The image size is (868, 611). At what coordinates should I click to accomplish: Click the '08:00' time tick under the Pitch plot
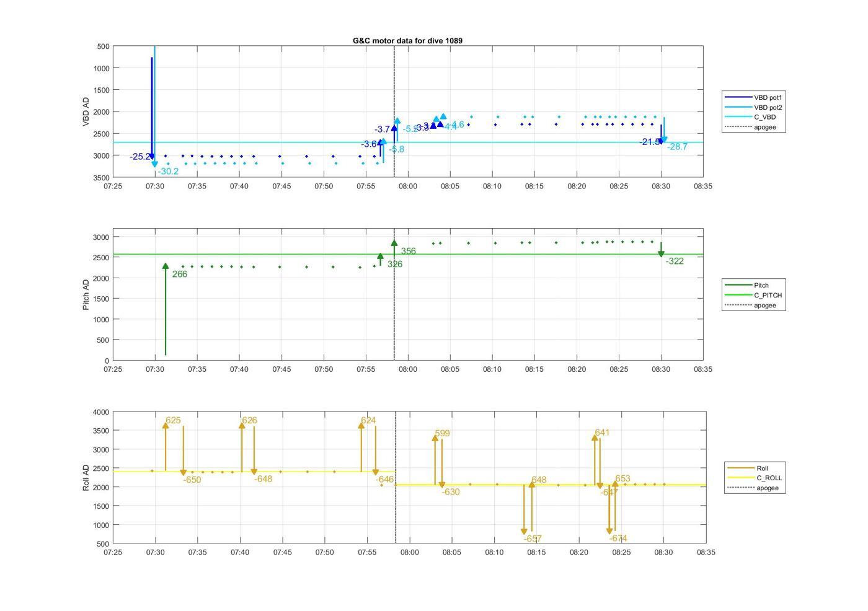click(x=408, y=369)
